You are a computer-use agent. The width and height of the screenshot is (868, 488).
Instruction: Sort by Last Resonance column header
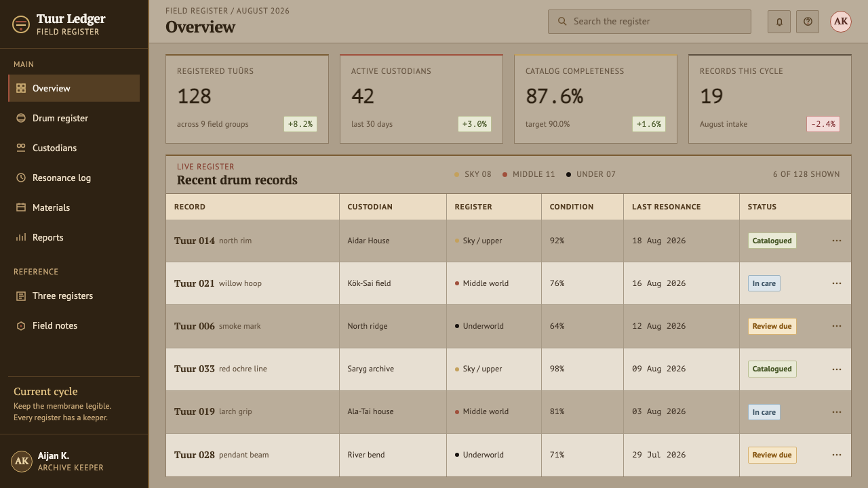coord(667,207)
